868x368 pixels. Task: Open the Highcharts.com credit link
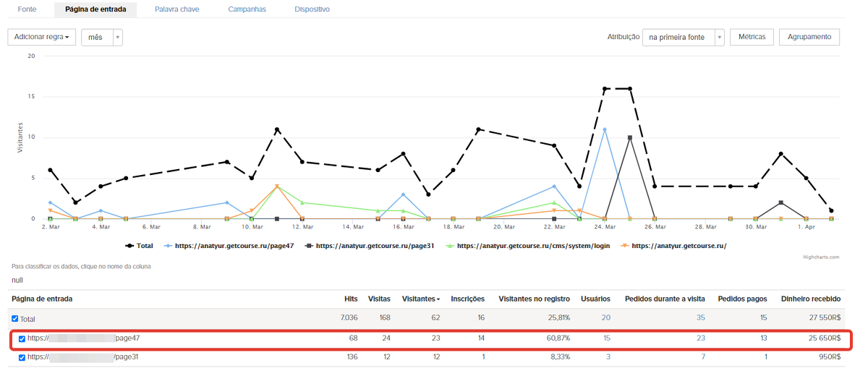pyautogui.click(x=820, y=257)
